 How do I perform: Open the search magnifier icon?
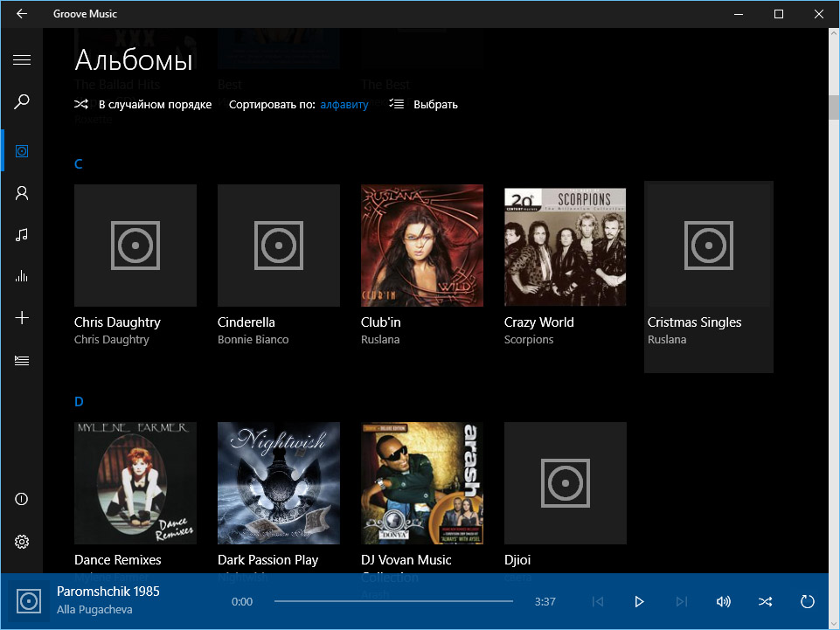[22, 101]
